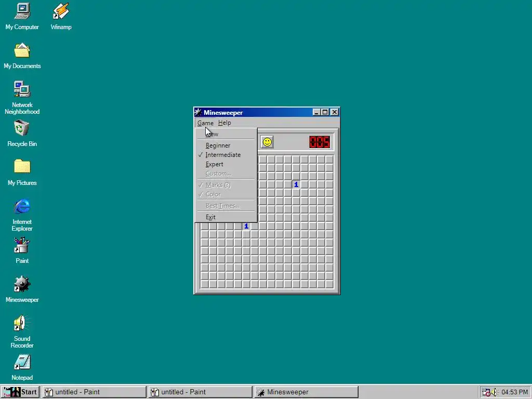Click Custom... in the Game menu
The image size is (532, 399).
pyautogui.click(x=227, y=174)
